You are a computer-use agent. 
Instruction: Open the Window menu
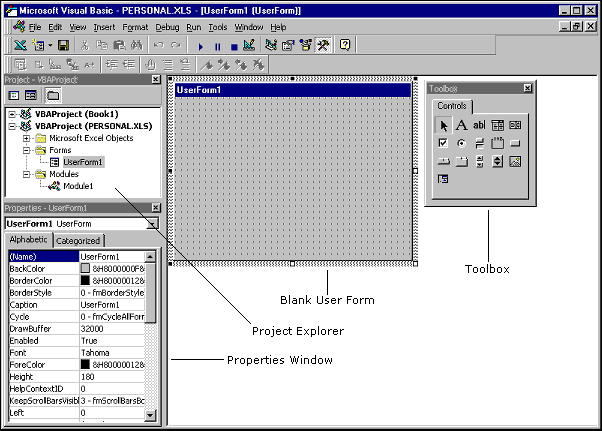(x=249, y=27)
